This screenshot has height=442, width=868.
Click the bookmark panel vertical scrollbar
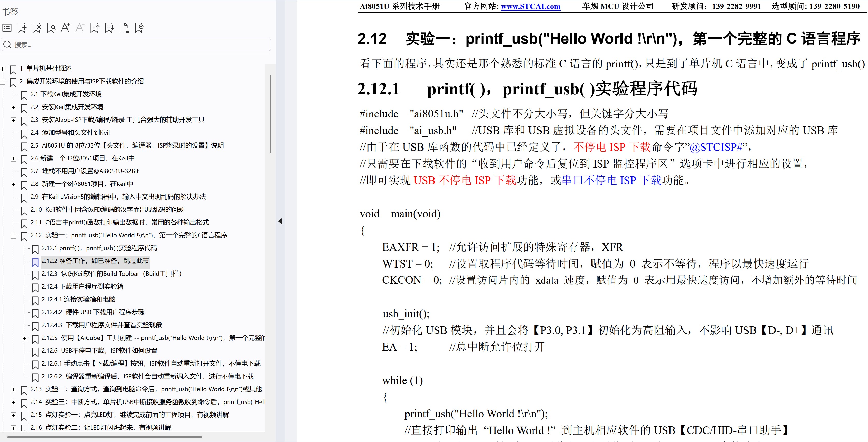pyautogui.click(x=270, y=114)
